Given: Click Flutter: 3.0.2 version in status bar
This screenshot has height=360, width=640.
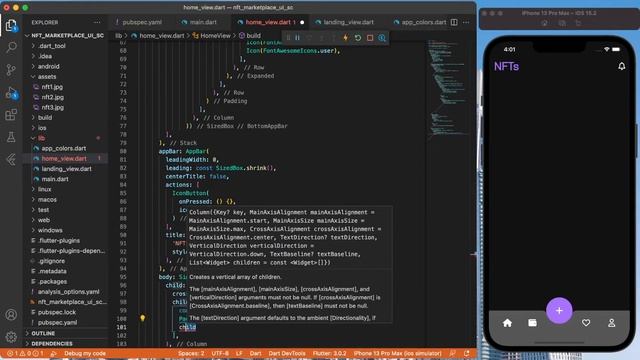Looking at the screenshot, I should pyautogui.click(x=329, y=353).
